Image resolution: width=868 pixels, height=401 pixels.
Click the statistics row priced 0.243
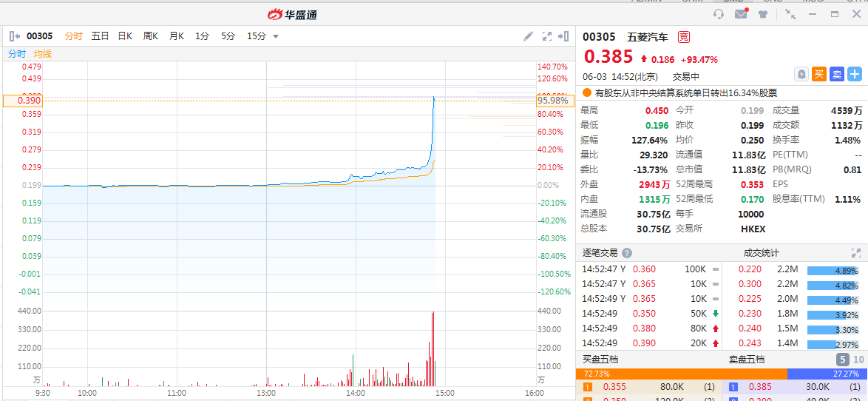795,343
